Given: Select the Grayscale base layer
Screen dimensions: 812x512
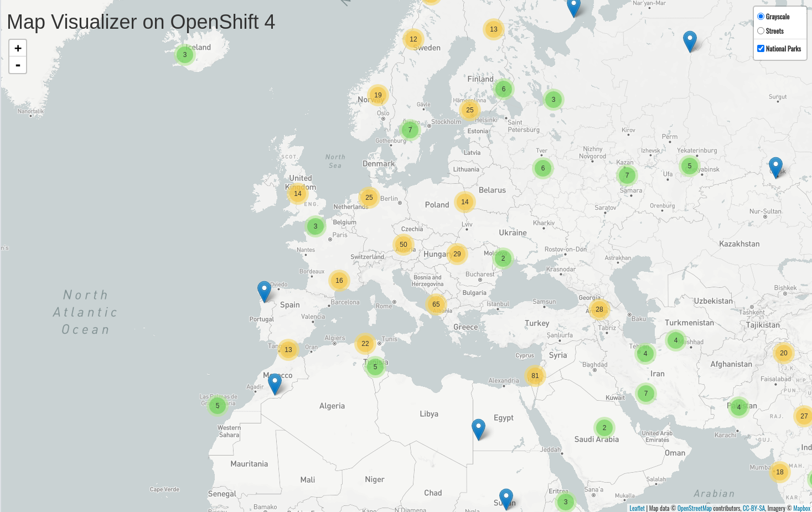Looking at the screenshot, I should point(761,17).
